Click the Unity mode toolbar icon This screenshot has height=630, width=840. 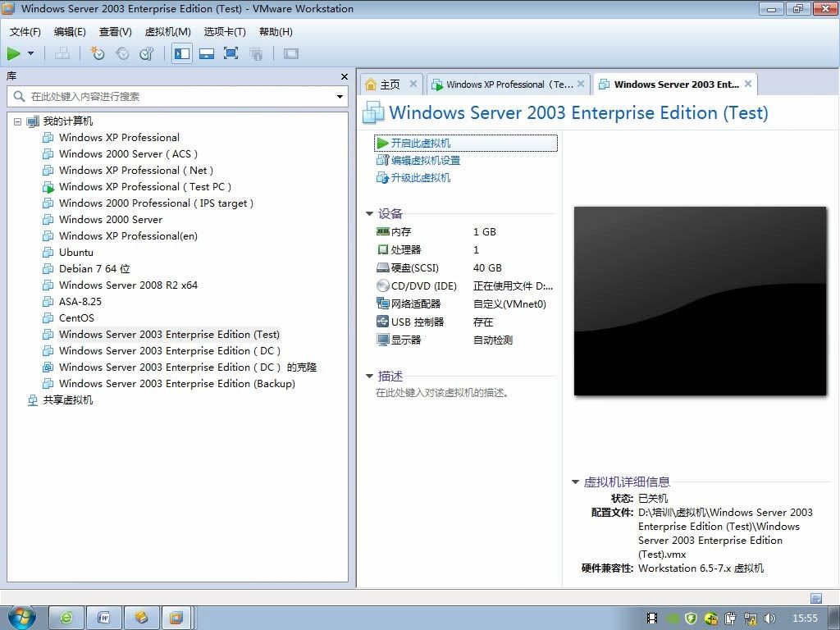click(256, 53)
